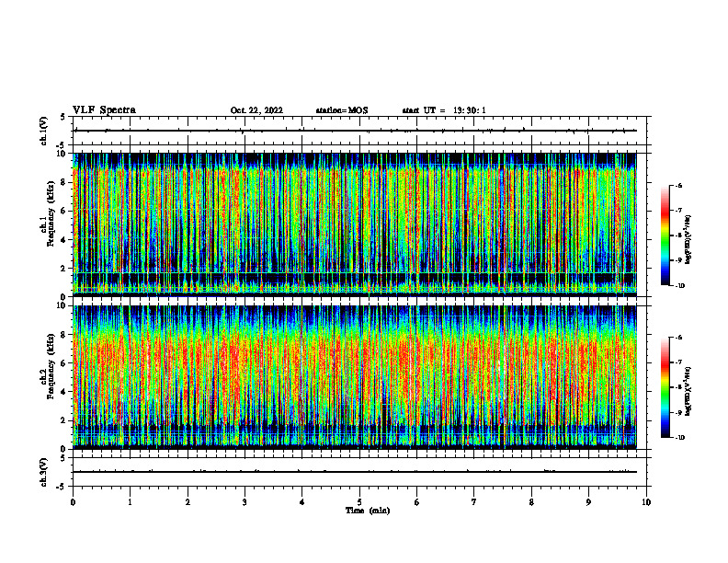Click the "ch.3(V)" waveform axis label

point(43,472)
